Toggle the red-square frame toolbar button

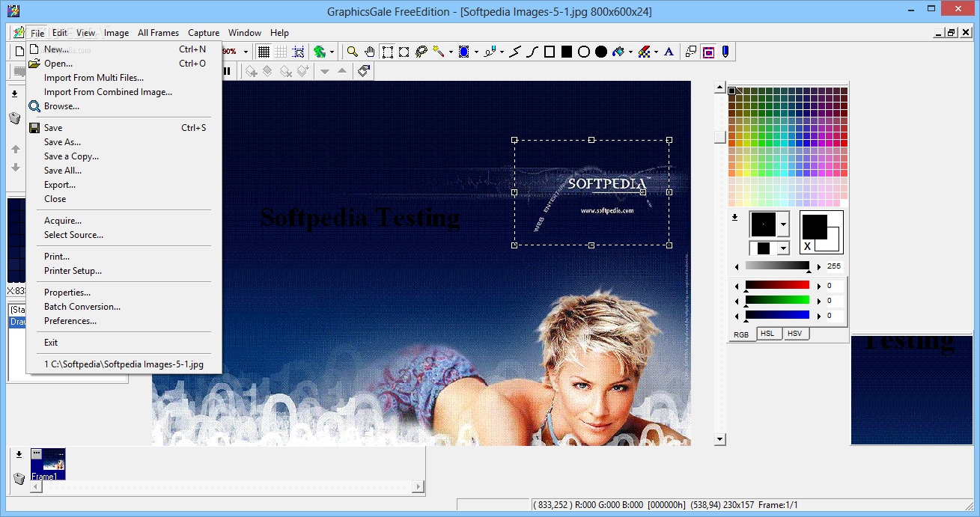pos(708,52)
